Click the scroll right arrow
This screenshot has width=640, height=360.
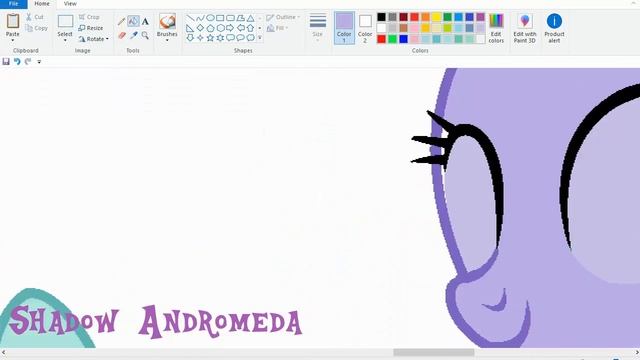coord(637,352)
